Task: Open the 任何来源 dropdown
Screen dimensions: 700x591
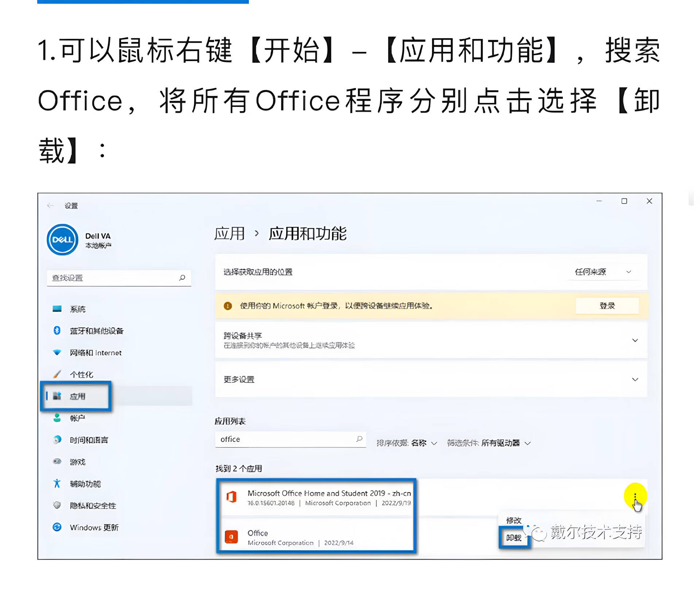Action: click(603, 272)
